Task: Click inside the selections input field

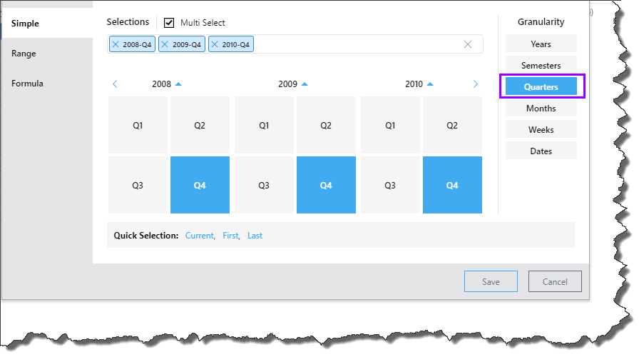Action: [x=357, y=44]
